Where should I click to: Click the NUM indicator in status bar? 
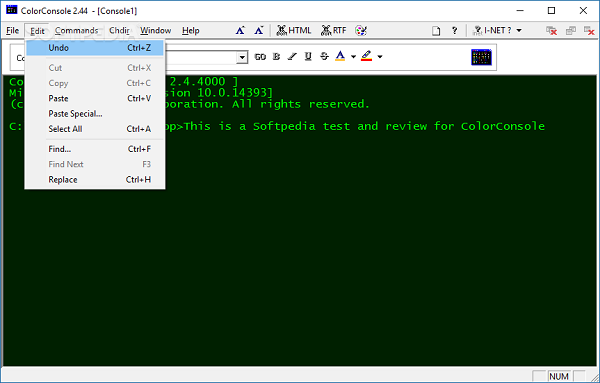[559, 376]
